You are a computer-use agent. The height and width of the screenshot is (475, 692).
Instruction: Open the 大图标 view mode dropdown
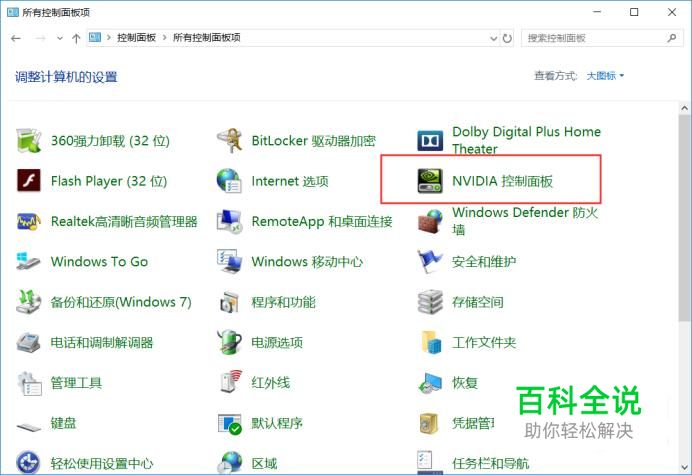pyautogui.click(x=605, y=76)
